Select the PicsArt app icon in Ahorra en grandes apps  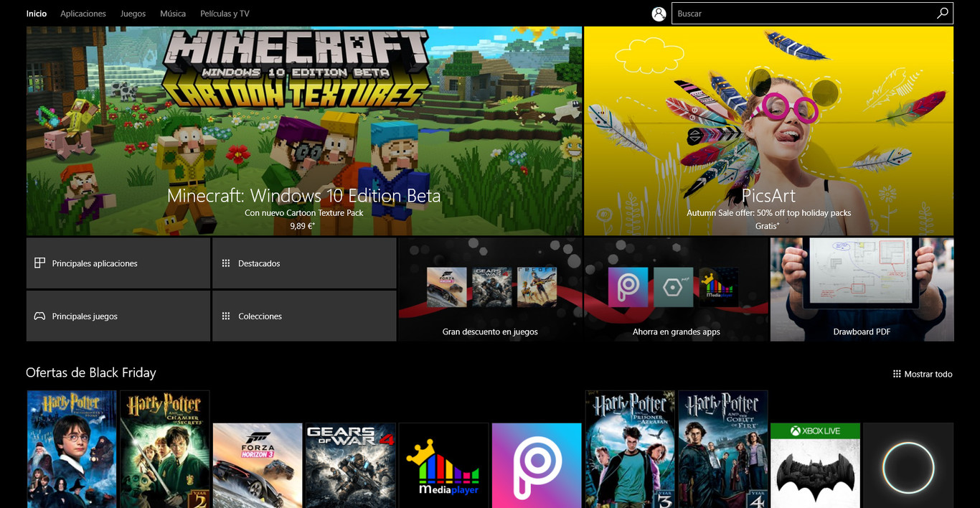click(628, 286)
